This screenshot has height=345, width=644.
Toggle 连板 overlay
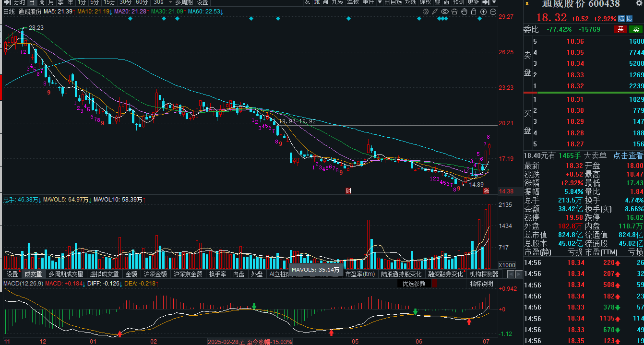pos(353,2)
